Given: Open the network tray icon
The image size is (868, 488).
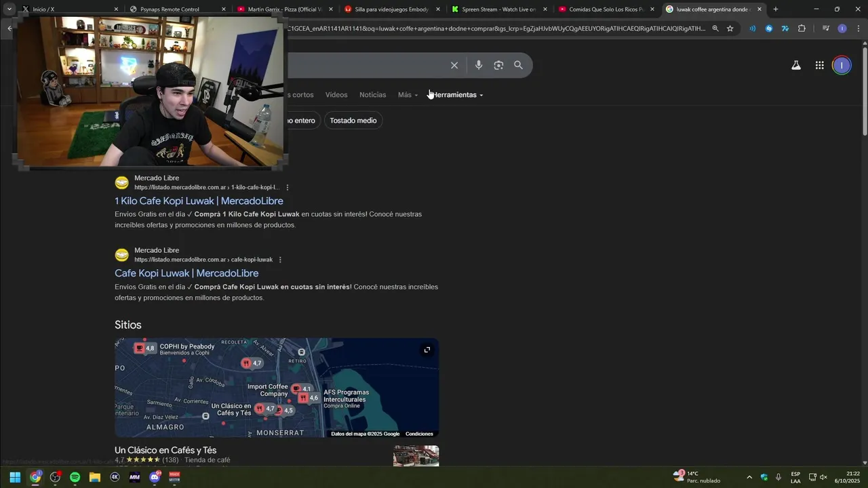Looking at the screenshot, I should pyautogui.click(x=812, y=477).
